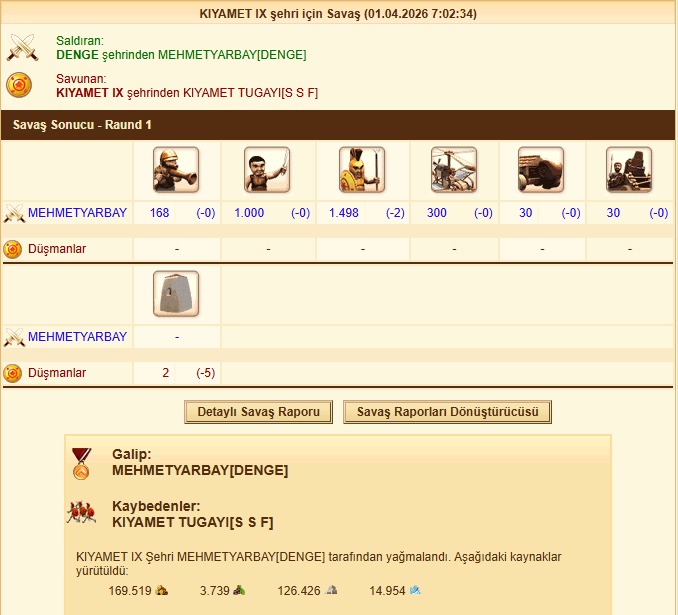The height and width of the screenshot is (615, 678).
Task: Click the winner medal icon beside Galip
Action: 81,464
